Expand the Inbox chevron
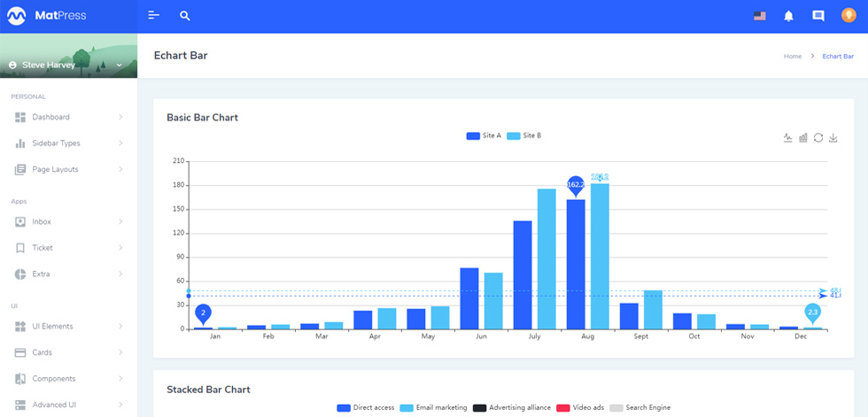The height and width of the screenshot is (417, 868). pyautogui.click(x=120, y=221)
